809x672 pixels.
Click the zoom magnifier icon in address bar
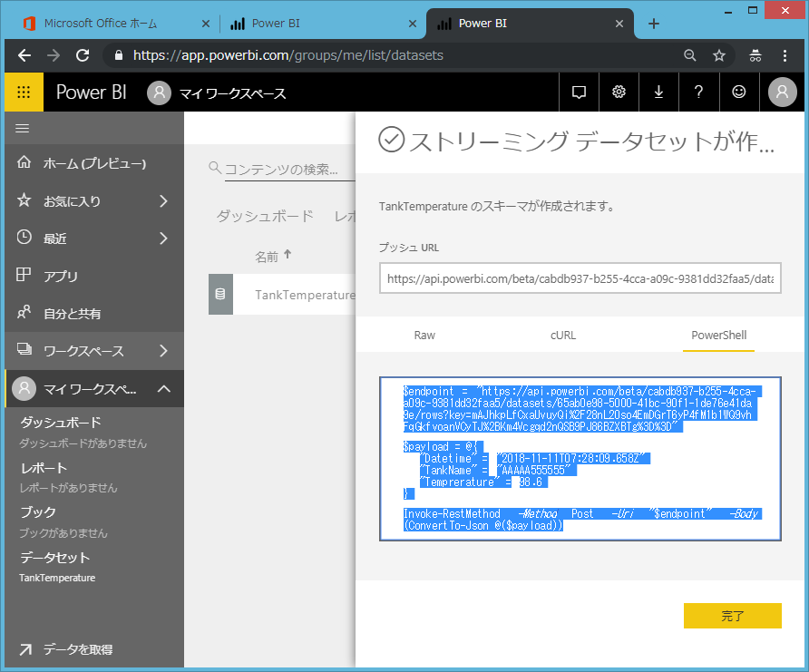[690, 55]
